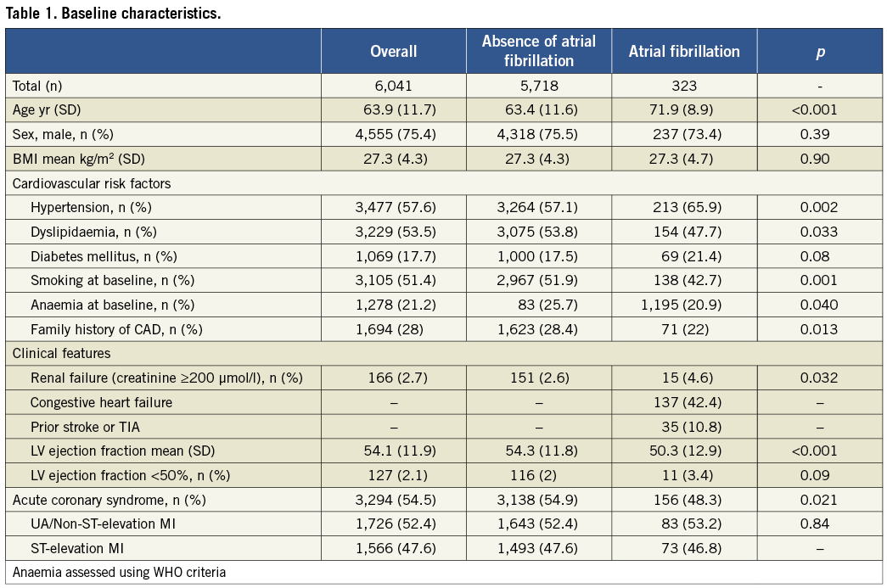Click the "Atrial fibrillation" column header

(x=684, y=52)
